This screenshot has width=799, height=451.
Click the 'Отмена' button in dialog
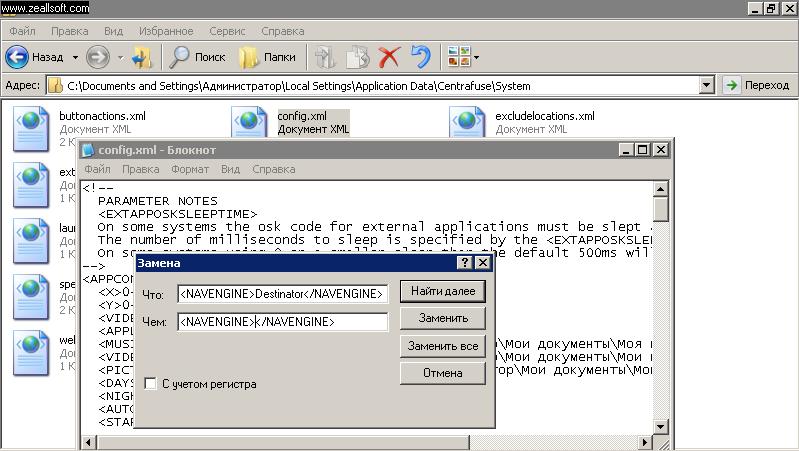coord(442,373)
